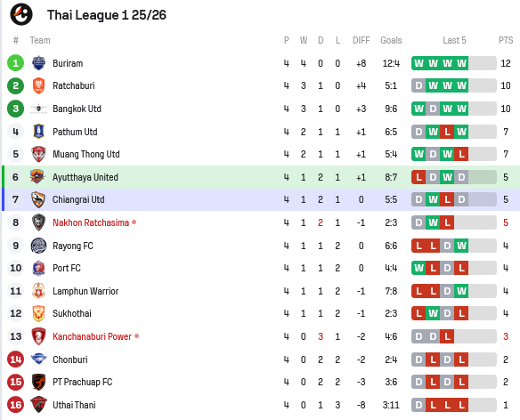
Task: Select the Pathum Utd badge icon
Action: coord(38,132)
